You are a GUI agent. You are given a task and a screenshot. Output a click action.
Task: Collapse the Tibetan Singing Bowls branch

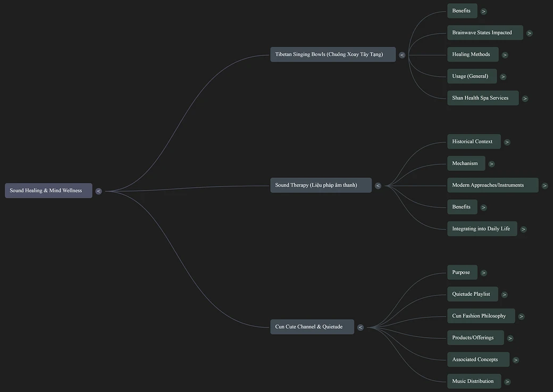click(402, 55)
